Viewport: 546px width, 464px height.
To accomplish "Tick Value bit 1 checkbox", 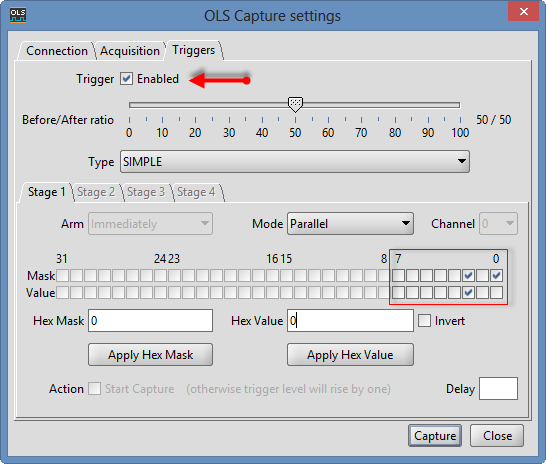I will [x=482, y=292].
